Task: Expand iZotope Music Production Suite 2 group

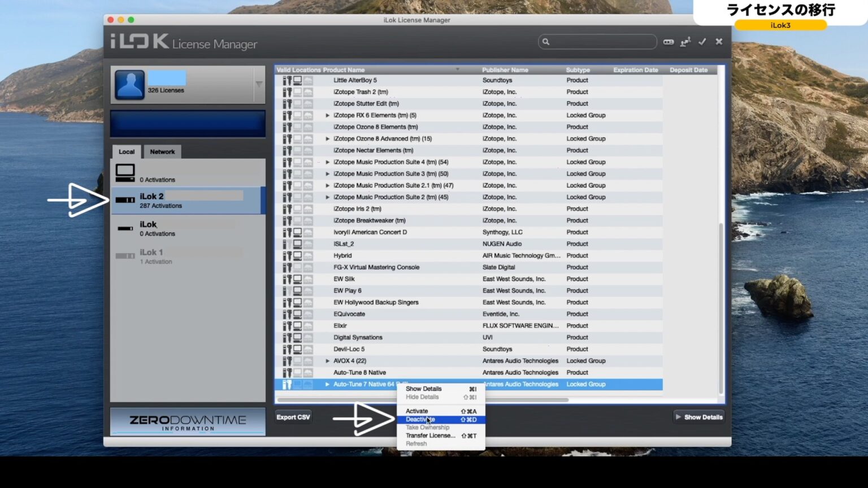Action: [327, 197]
